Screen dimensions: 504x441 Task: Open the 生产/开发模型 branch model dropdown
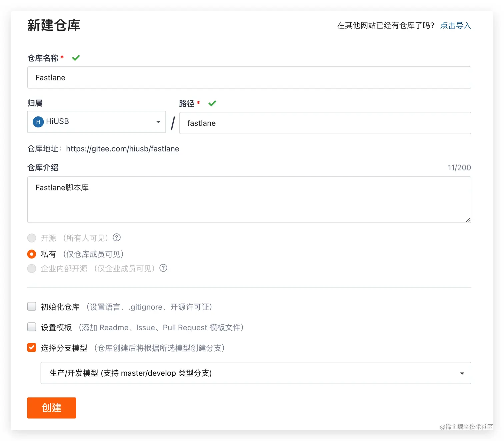256,373
